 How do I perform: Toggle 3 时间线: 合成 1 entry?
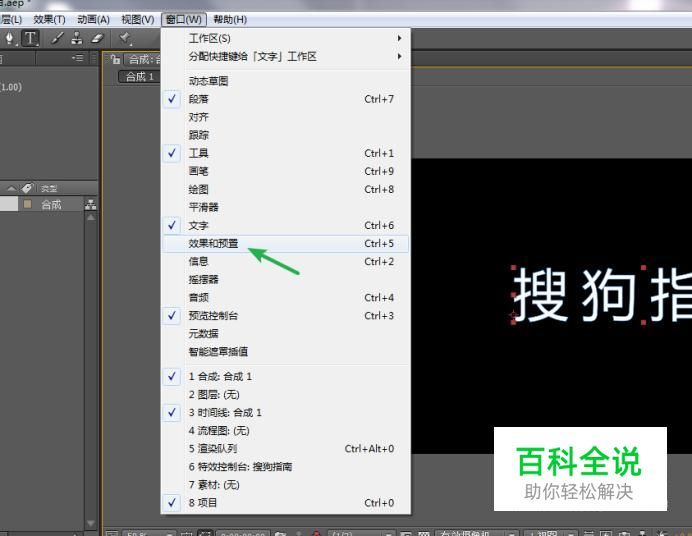pos(286,412)
